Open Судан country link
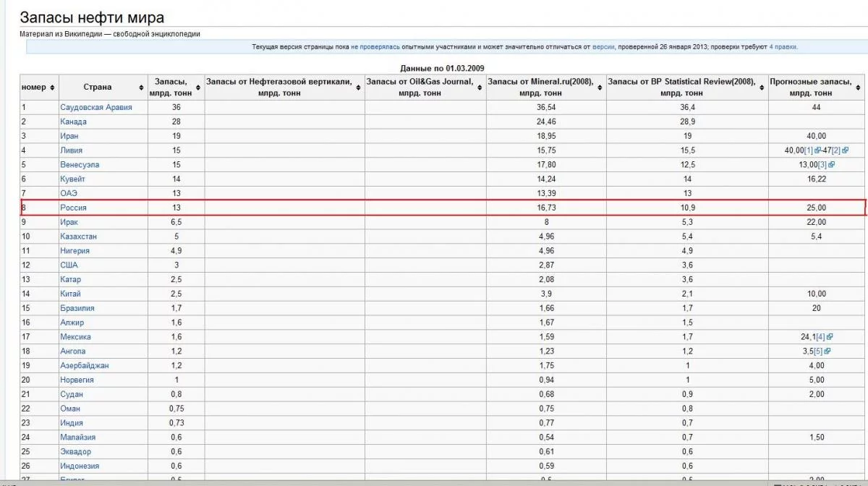The height and width of the screenshot is (486, 868). point(72,394)
